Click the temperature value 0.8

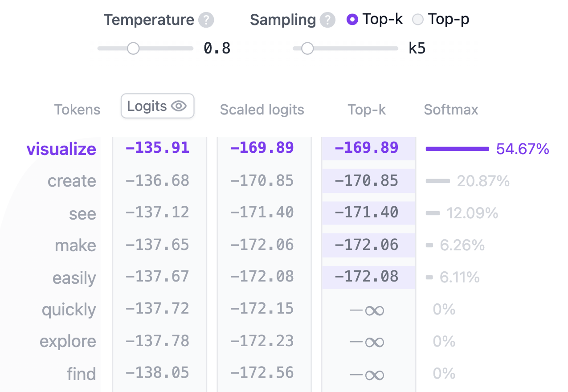click(x=217, y=49)
